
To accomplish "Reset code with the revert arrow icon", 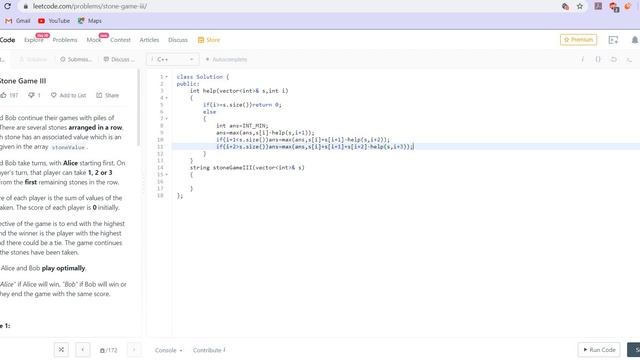I will pyautogui.click(x=613, y=59).
